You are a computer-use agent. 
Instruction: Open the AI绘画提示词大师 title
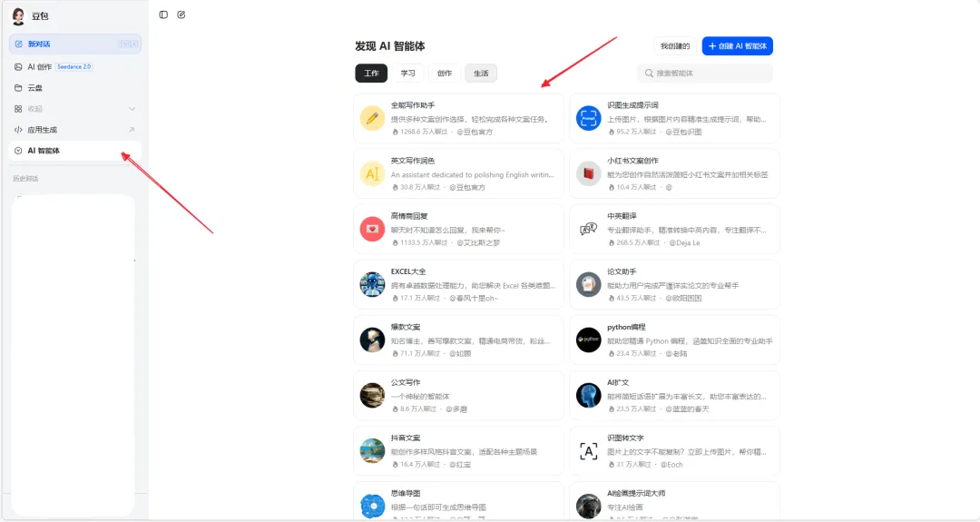coord(636,493)
